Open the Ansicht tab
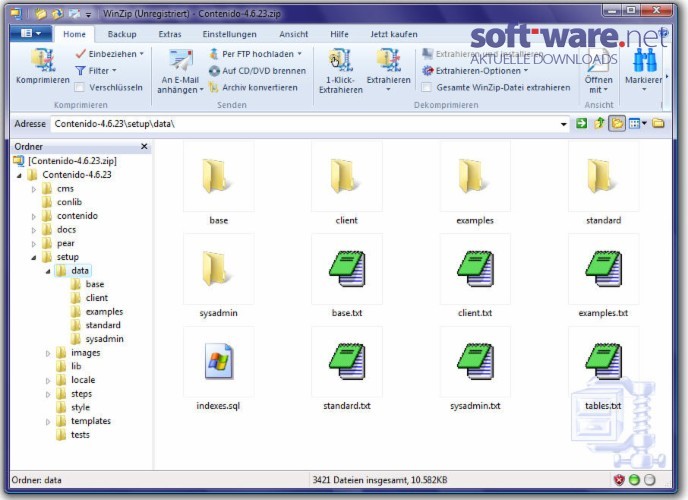 click(294, 34)
